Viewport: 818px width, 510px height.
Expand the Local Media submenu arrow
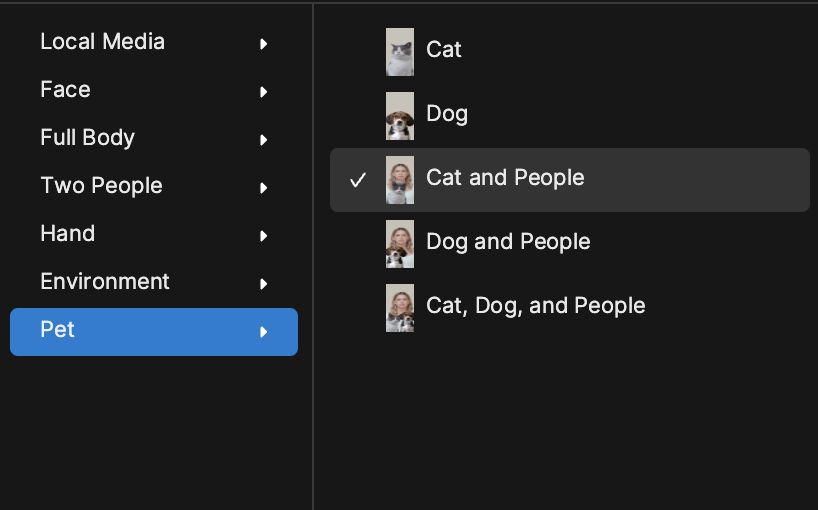263,44
